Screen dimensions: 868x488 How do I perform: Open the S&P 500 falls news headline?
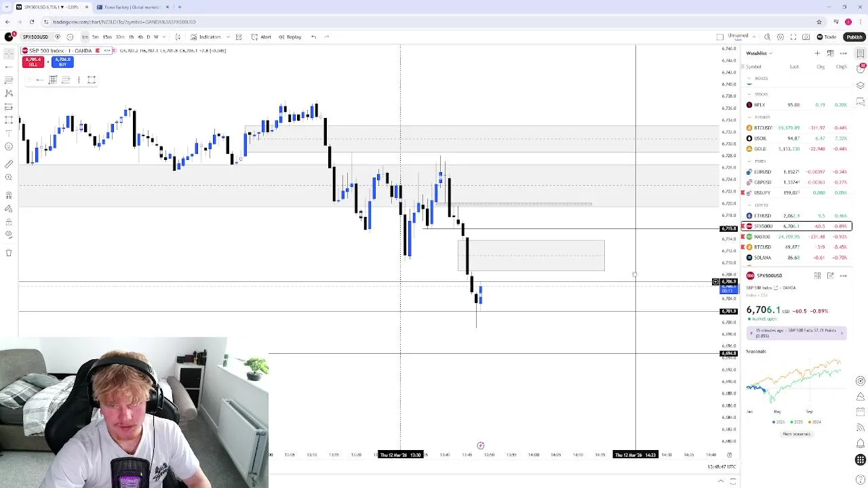pyautogui.click(x=796, y=333)
